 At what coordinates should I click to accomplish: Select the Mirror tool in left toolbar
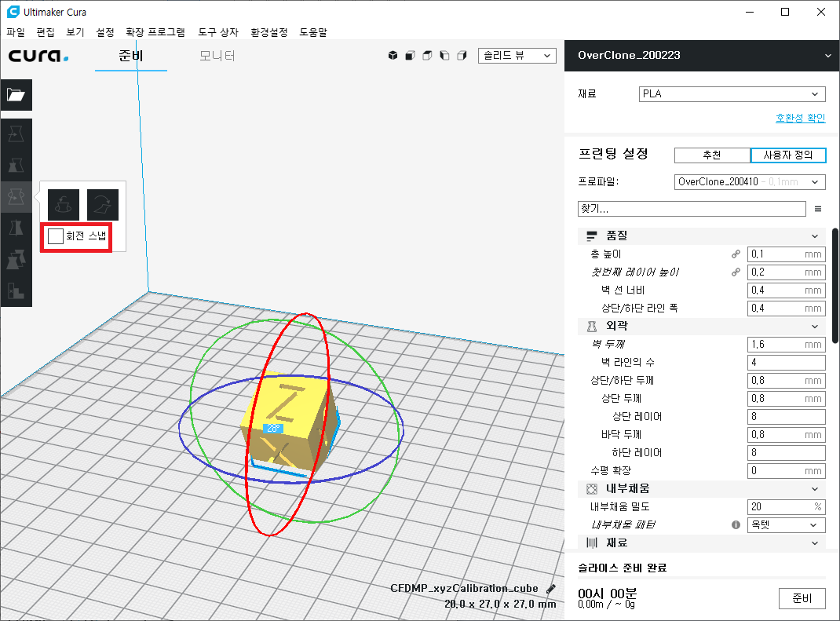(16, 228)
